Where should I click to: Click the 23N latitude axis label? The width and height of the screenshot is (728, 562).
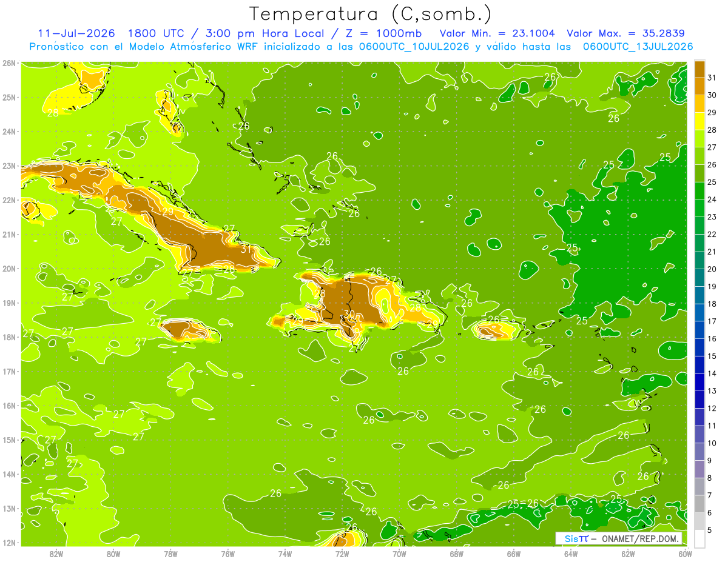click(x=9, y=166)
